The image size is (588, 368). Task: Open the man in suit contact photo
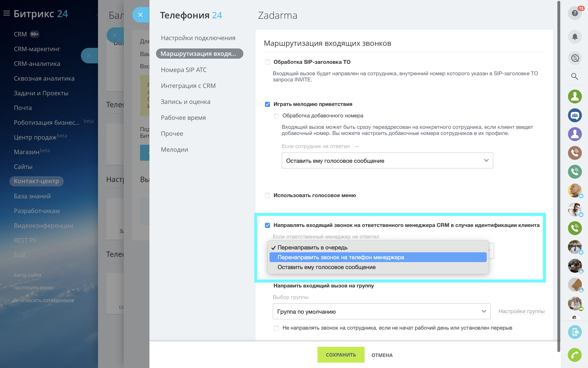(575, 247)
